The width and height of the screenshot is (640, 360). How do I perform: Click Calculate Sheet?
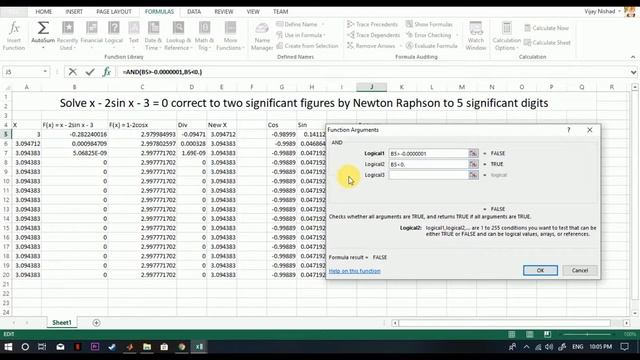tap(547, 42)
